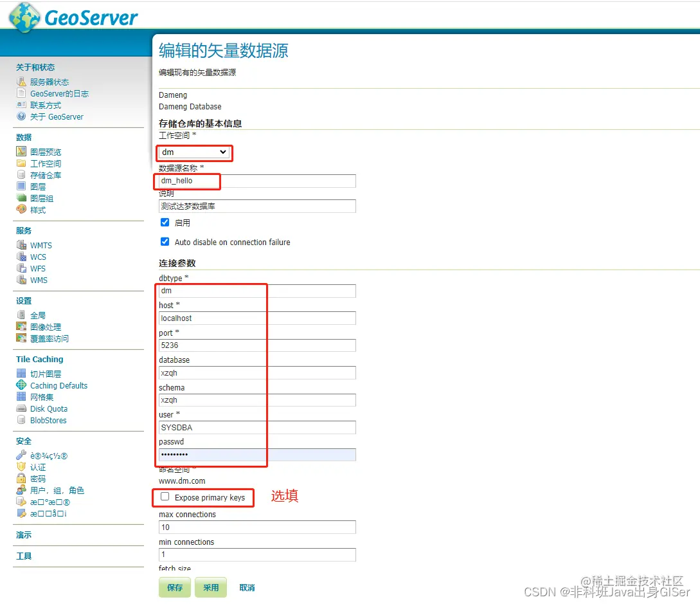This screenshot has height=604, width=700.
Task: Click the stores database icon
Action: tap(21, 175)
